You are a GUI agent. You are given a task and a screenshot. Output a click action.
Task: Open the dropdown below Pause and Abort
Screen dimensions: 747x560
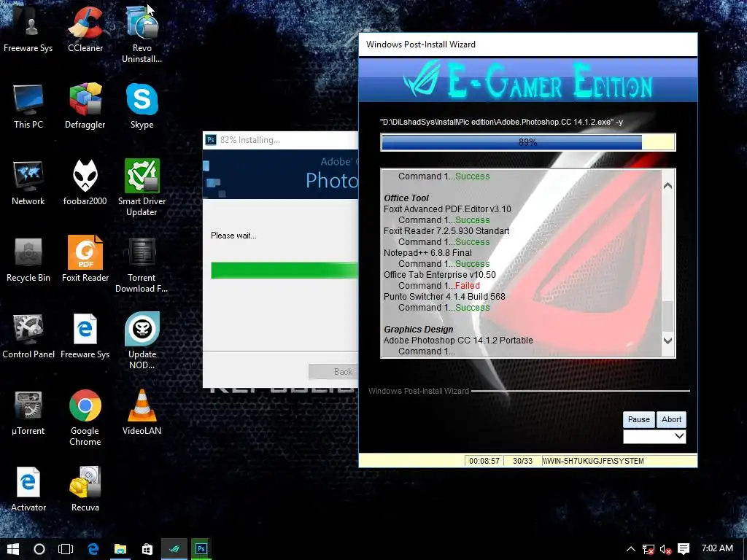click(654, 436)
